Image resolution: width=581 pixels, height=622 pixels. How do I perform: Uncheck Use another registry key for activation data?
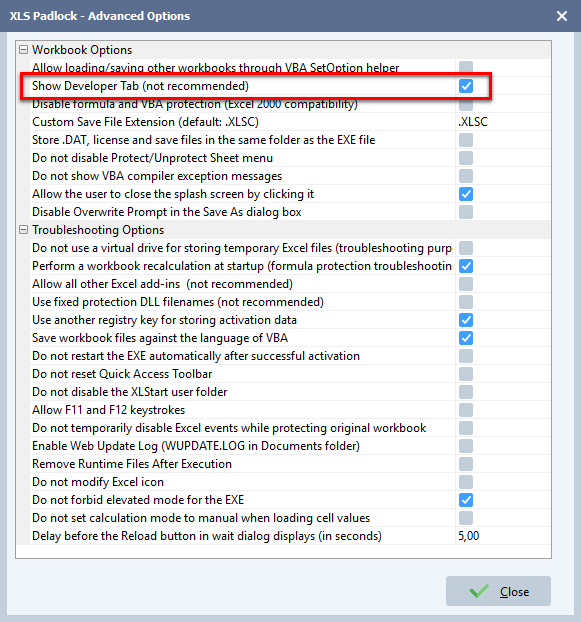tap(466, 320)
